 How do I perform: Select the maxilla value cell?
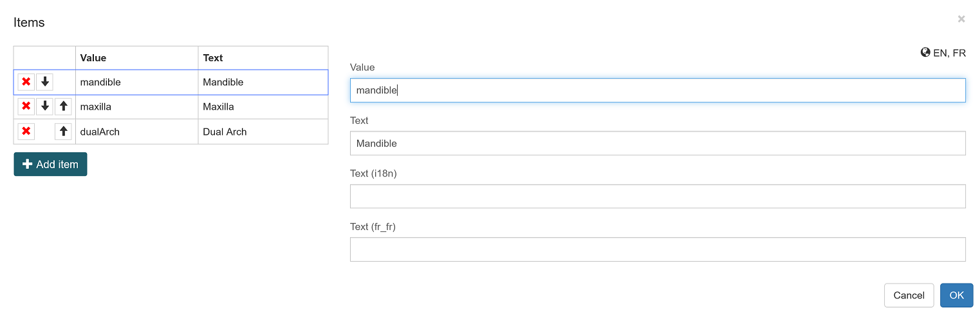(136, 107)
